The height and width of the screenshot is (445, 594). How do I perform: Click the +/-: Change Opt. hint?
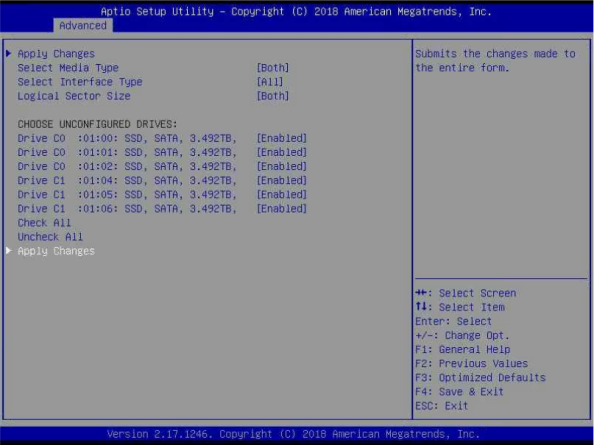[462, 336]
